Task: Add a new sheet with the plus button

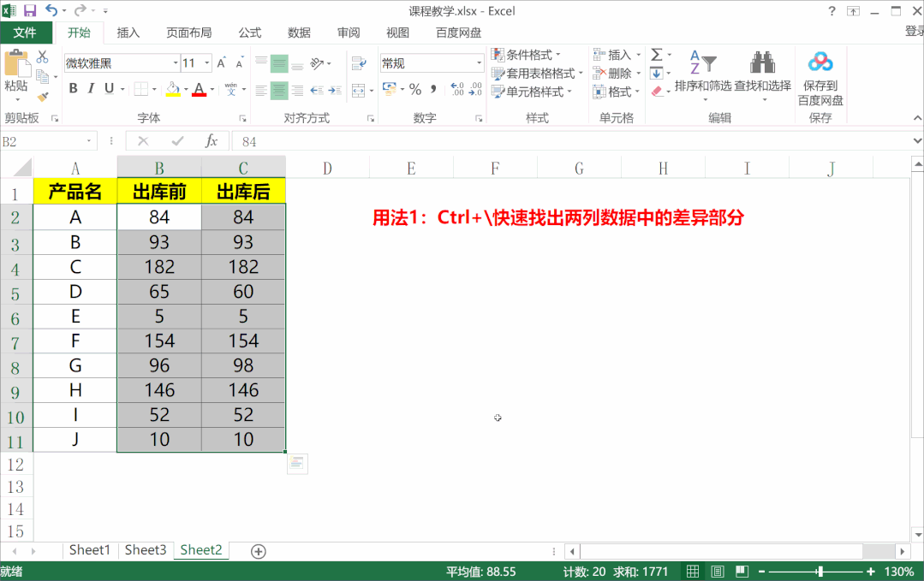Action: coord(258,551)
